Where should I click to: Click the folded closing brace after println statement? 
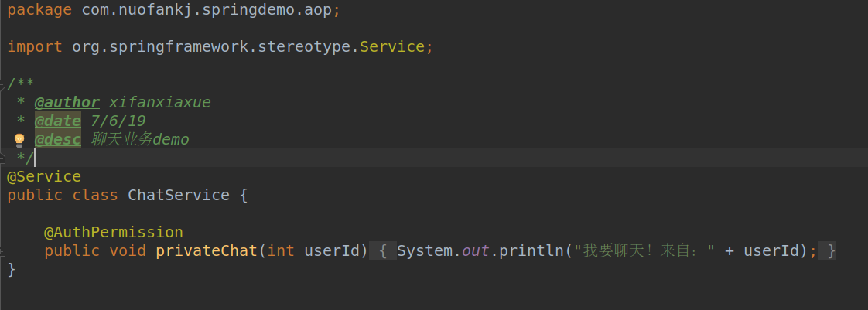point(831,250)
